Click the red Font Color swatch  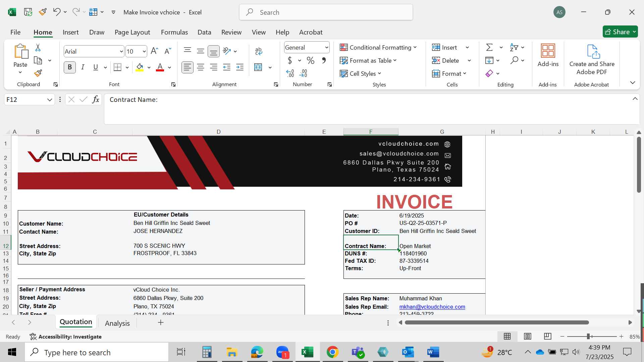[x=160, y=67]
